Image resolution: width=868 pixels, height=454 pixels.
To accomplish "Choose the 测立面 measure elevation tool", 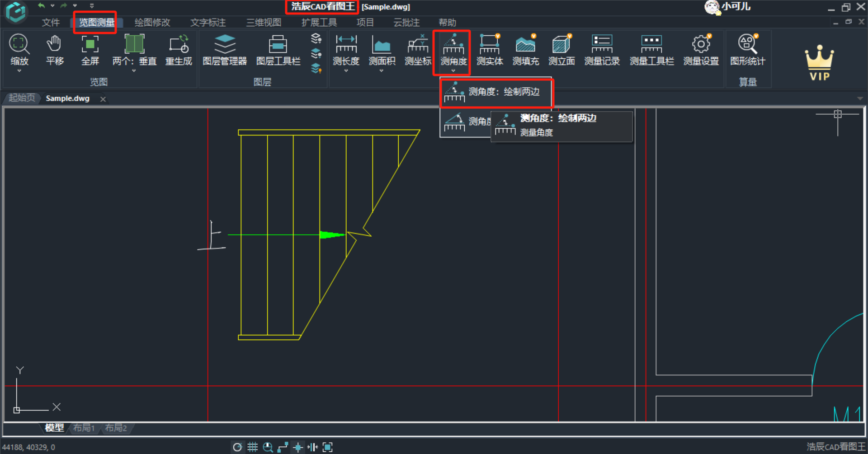I will click(x=561, y=49).
